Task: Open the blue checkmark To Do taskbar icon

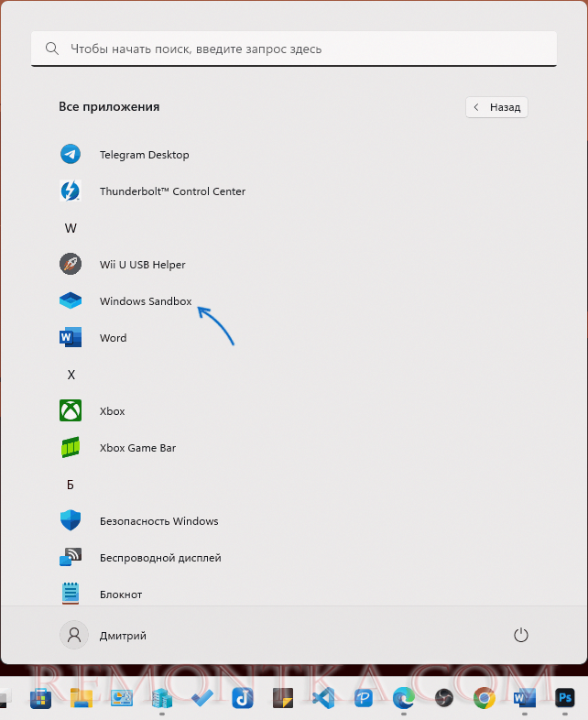Action: click(202, 698)
